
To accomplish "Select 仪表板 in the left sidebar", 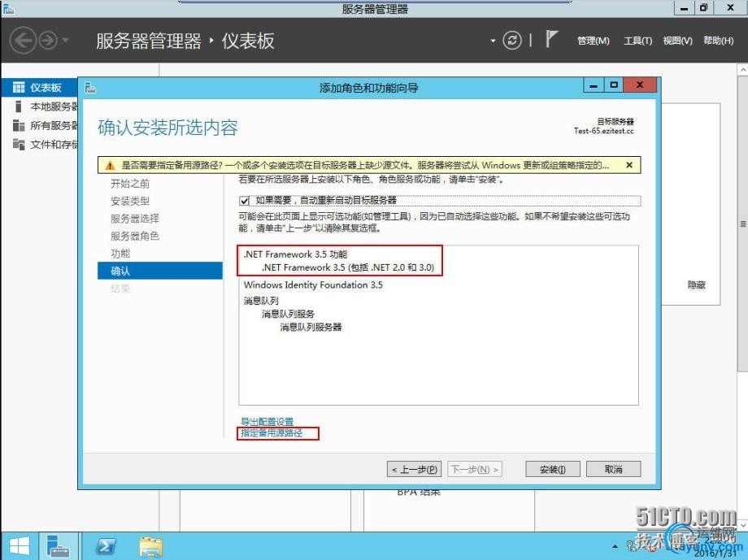I will 40,87.
